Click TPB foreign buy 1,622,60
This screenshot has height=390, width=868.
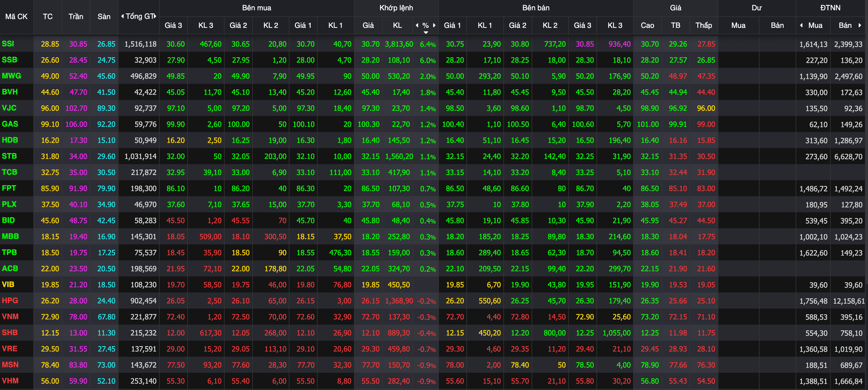point(813,253)
